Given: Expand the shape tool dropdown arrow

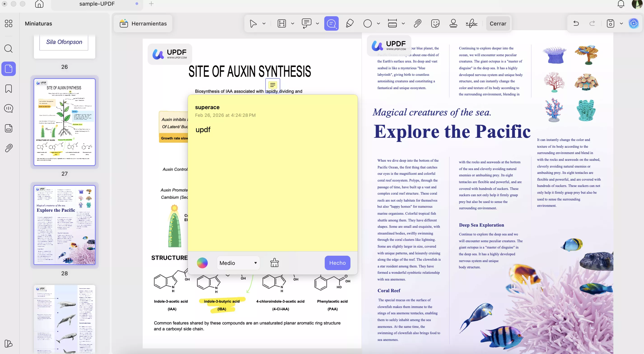Looking at the screenshot, I should coord(378,23).
